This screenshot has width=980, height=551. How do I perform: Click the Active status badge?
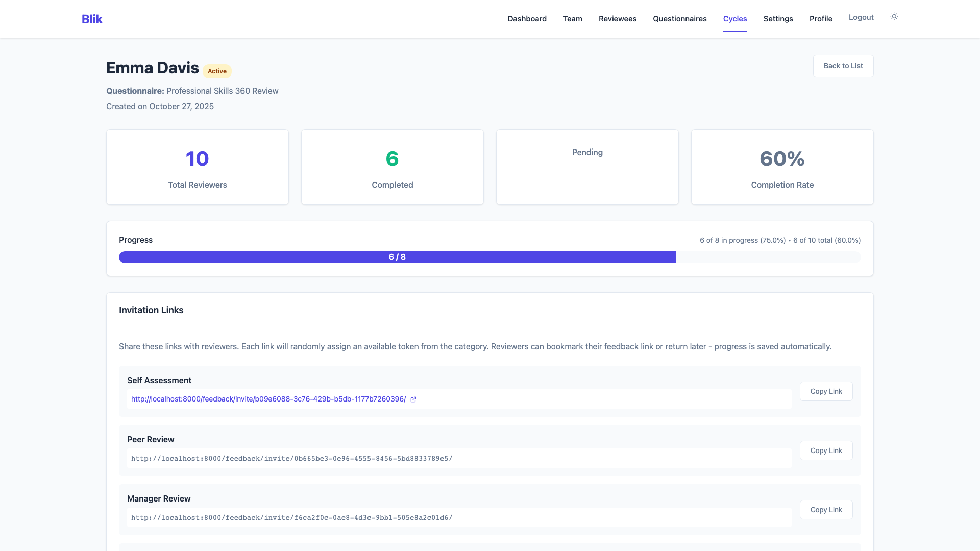tap(217, 71)
